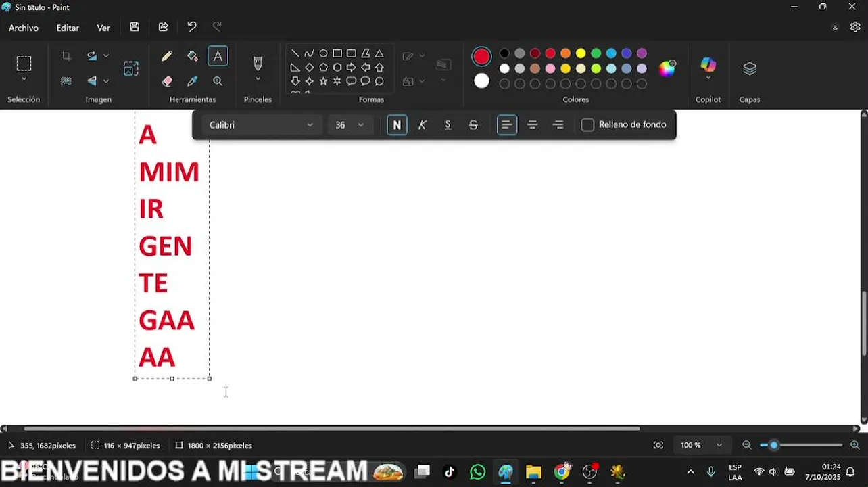Click the Share icon

(164, 27)
